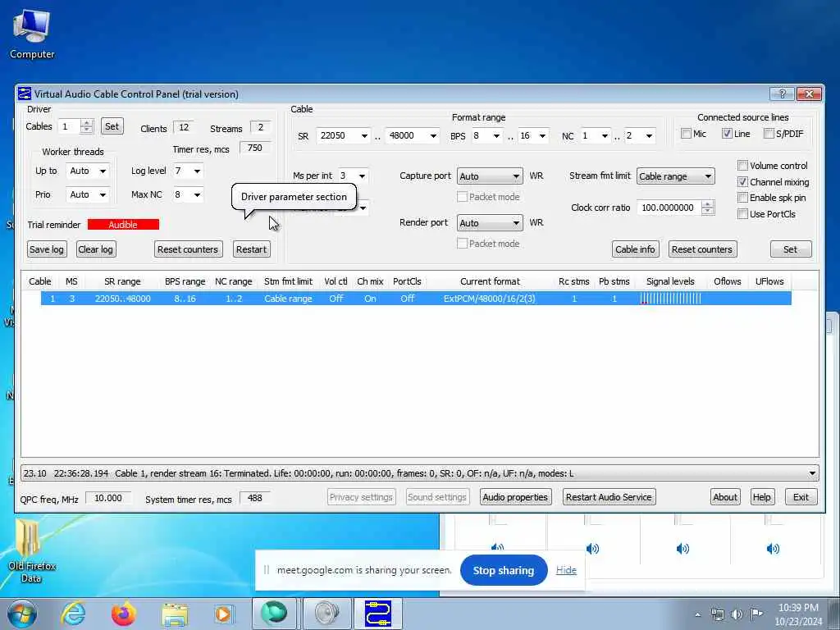Viewport: 840px width, 630px height.
Task: Disable the Channel mixing checkbox
Action: pos(742,182)
